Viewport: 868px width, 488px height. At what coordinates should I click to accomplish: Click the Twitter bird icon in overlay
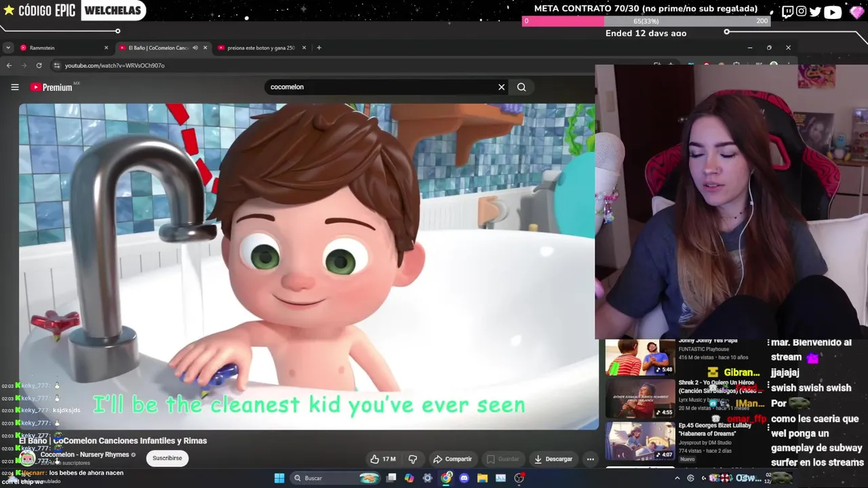(x=815, y=12)
